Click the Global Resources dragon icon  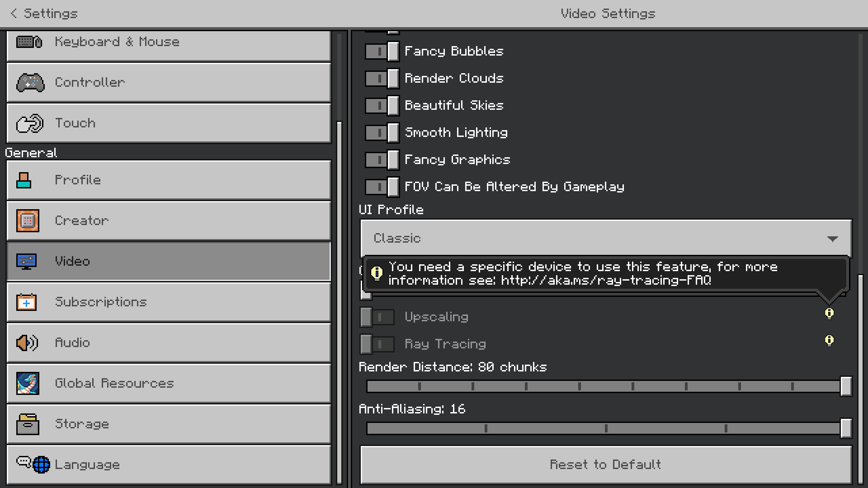(x=28, y=384)
